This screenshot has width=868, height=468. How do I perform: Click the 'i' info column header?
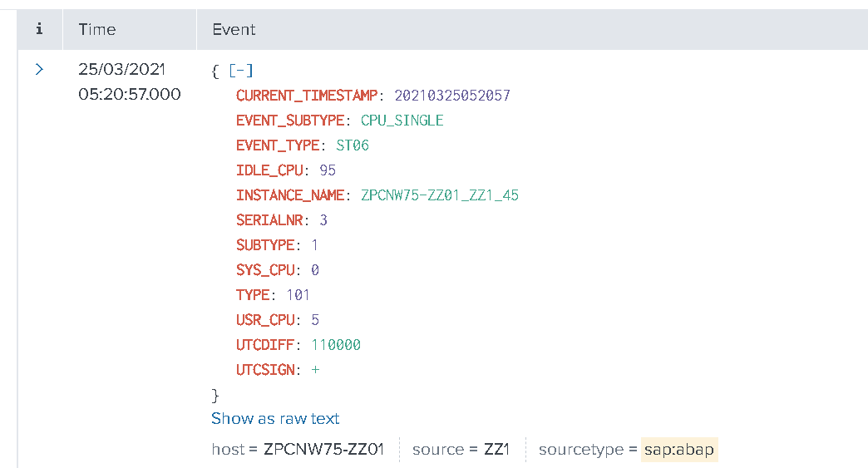tap(39, 29)
